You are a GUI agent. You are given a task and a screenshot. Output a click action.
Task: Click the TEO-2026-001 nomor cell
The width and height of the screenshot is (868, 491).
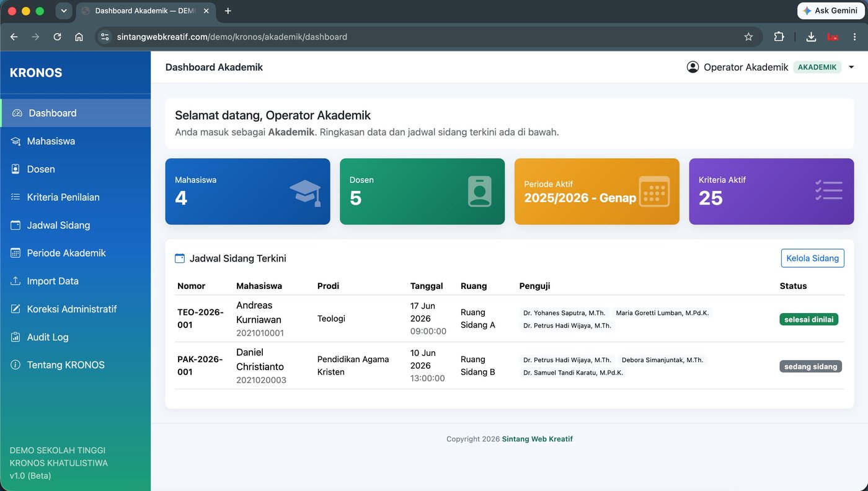tap(200, 319)
